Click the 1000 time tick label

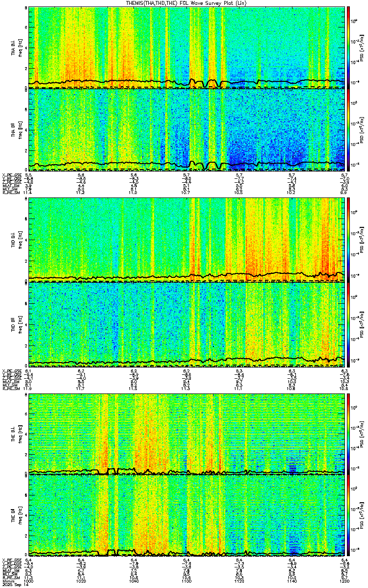click(28, 580)
